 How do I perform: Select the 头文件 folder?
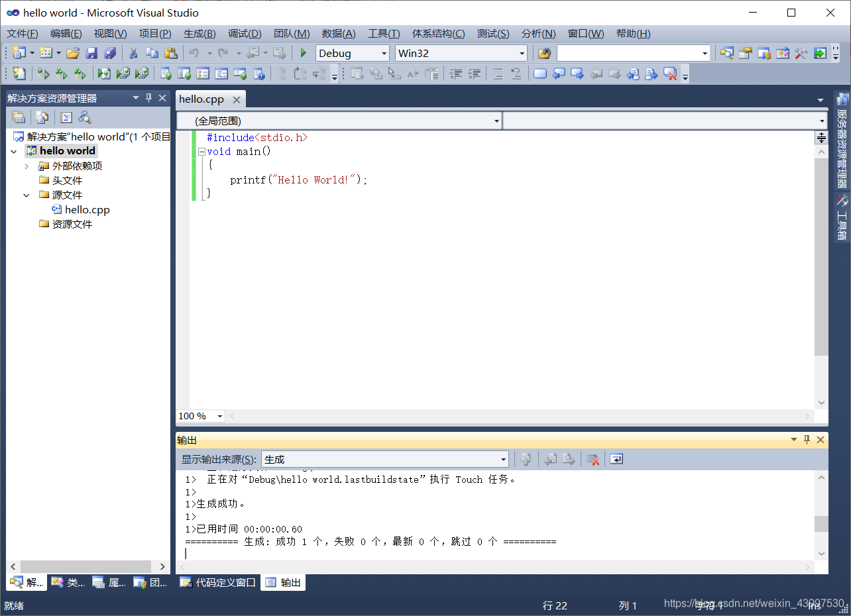(68, 181)
